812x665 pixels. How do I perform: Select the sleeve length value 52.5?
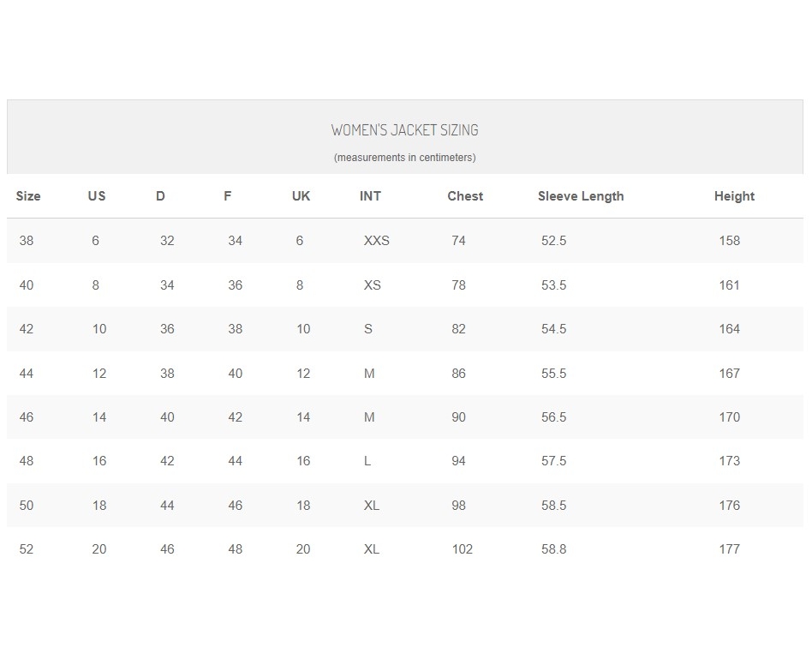click(x=553, y=241)
